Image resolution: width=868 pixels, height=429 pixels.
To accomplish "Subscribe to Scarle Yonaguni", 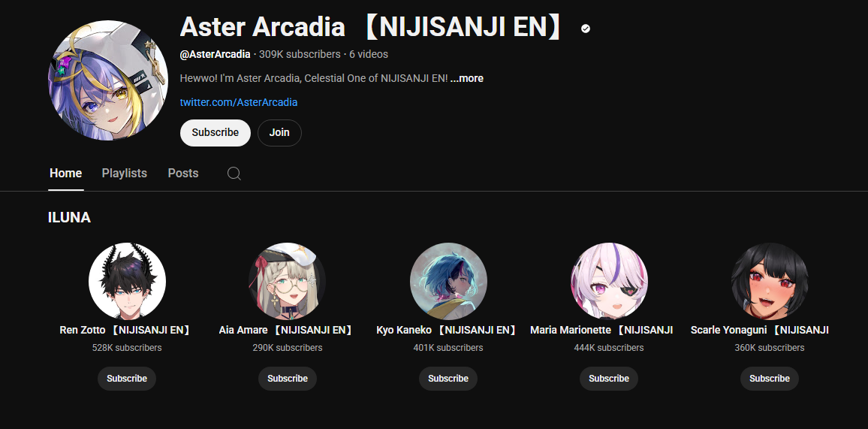I will pos(770,379).
